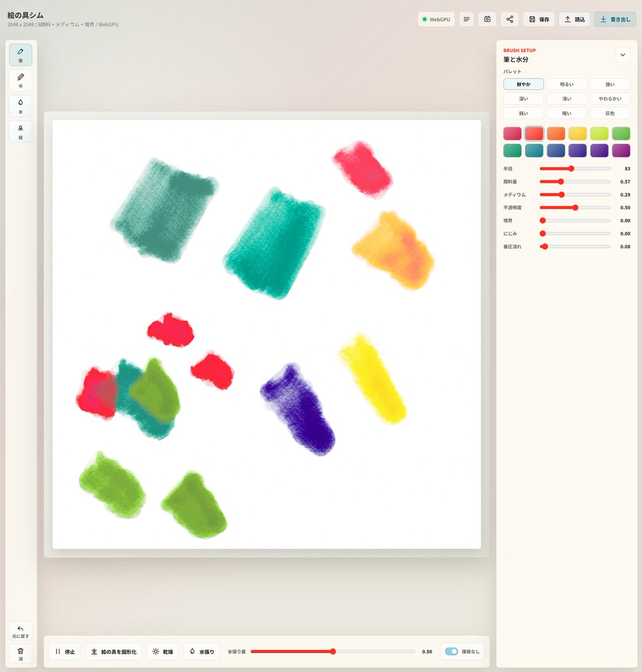Select the 深い palette
This screenshot has width=642, height=672.
point(523,99)
